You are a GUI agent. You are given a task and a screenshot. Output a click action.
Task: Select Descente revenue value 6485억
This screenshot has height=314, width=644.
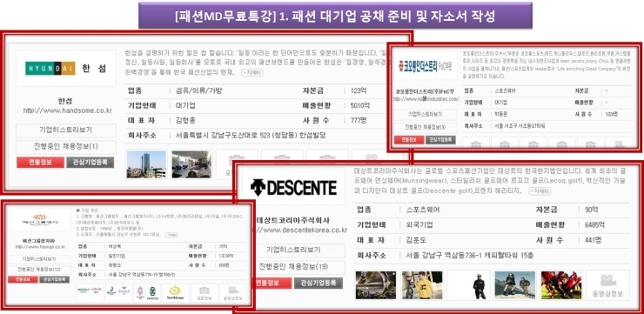point(594,225)
